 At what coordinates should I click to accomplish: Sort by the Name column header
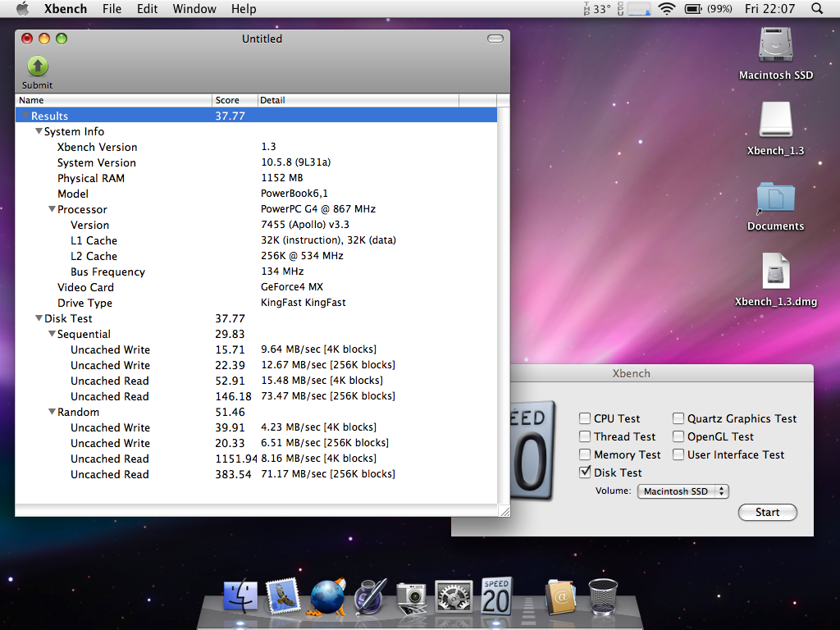113,100
